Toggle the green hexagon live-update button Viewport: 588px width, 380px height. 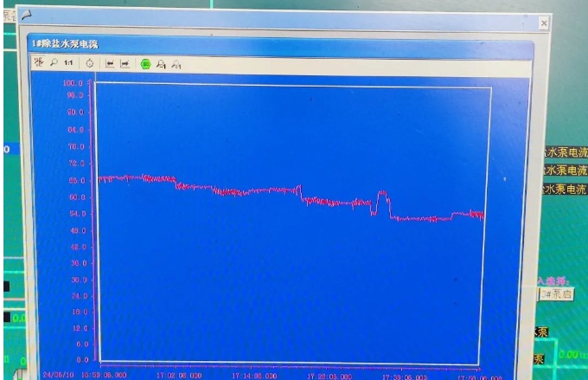point(145,63)
